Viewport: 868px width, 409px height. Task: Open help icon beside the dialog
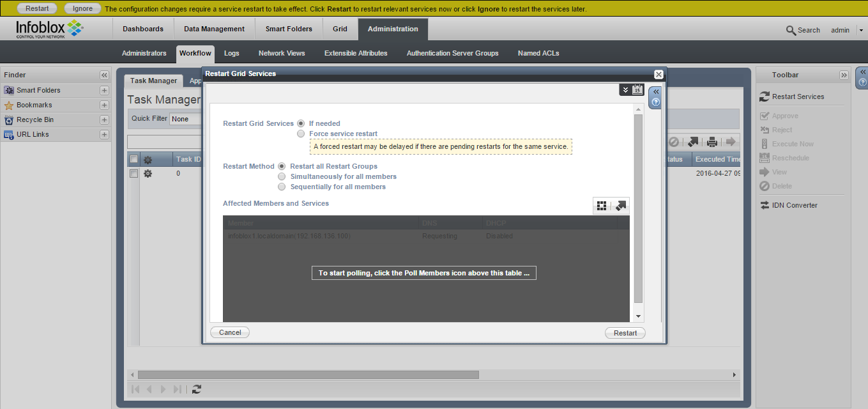coord(655,102)
